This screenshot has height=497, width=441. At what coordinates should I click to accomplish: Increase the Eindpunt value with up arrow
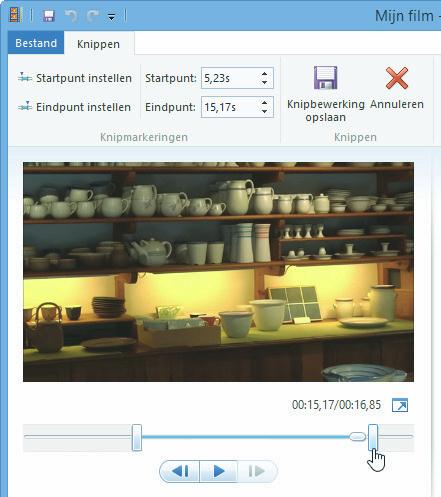tap(264, 103)
